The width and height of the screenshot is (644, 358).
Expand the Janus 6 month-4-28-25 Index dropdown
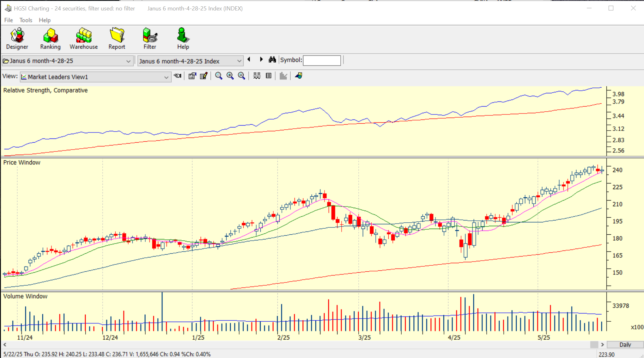pyautogui.click(x=239, y=61)
